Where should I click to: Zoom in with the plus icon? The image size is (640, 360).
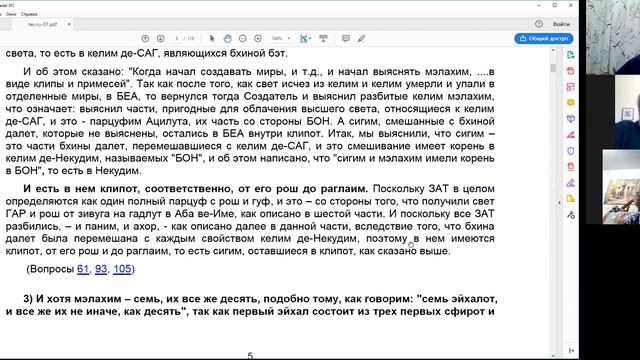258,38
